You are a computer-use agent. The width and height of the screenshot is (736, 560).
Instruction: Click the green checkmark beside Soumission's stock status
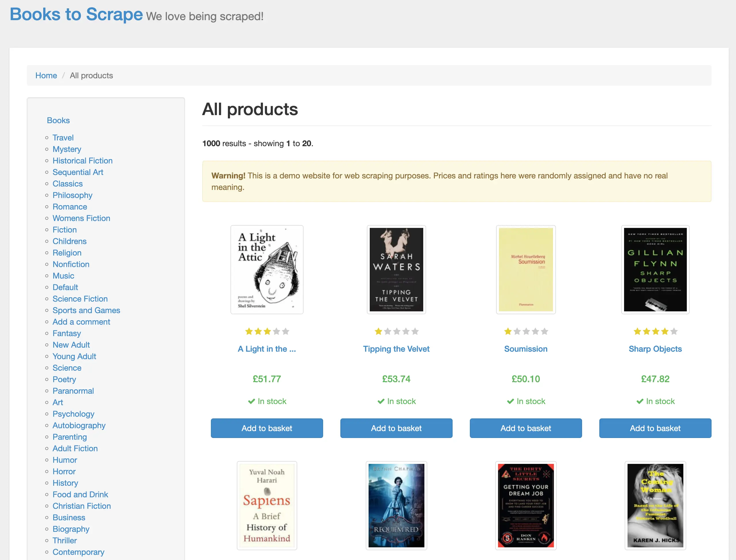(x=510, y=401)
